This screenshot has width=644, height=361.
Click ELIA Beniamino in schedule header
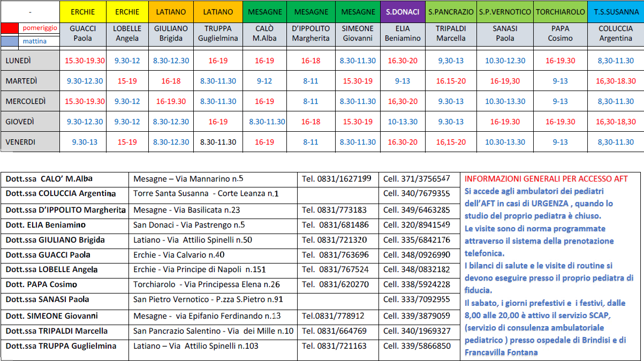click(403, 33)
